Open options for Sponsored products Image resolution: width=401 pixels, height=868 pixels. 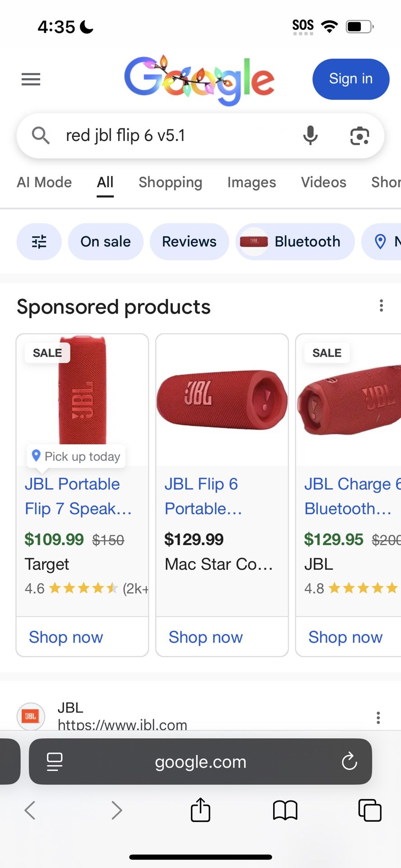381,306
